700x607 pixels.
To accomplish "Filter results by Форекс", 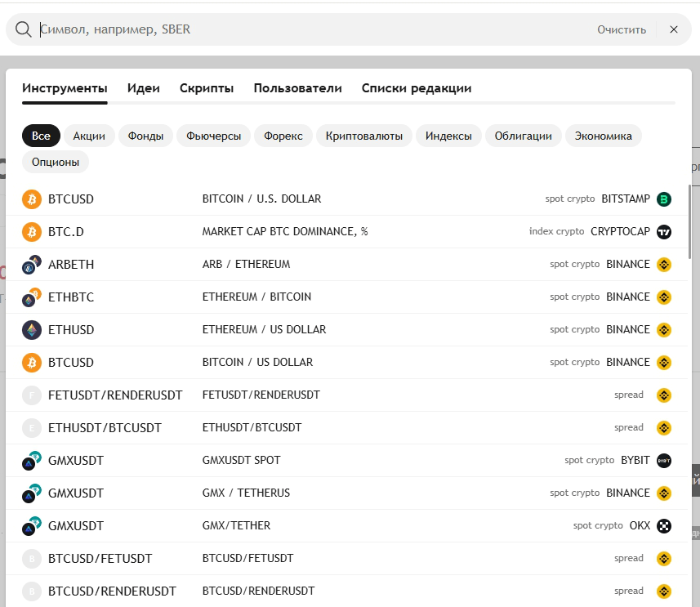I will (x=283, y=136).
